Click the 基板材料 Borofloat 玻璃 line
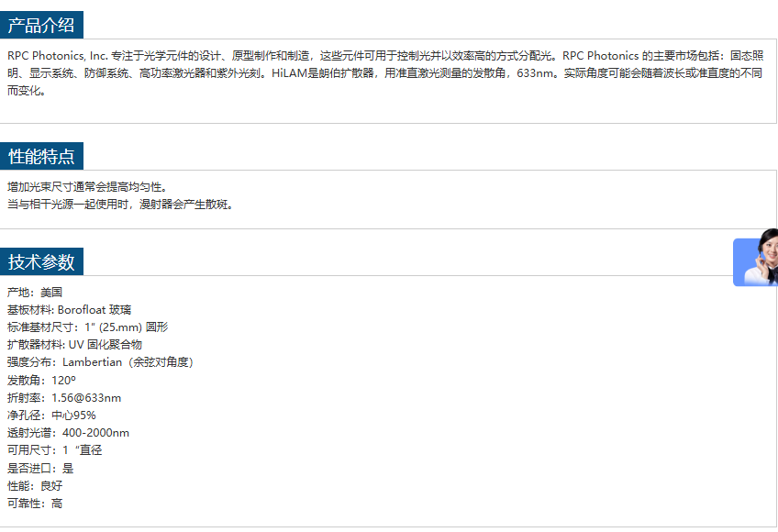Image resolution: width=778 pixels, height=532 pixels. (69, 310)
